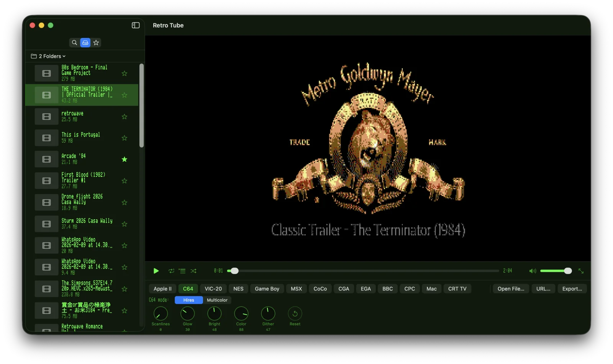This screenshot has width=613, height=364.
Task: Favorite This is Portugal star
Action: (125, 138)
